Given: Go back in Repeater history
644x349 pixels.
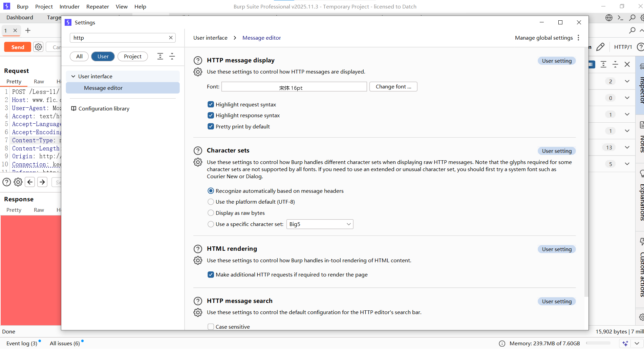Looking at the screenshot, I should pos(30,182).
